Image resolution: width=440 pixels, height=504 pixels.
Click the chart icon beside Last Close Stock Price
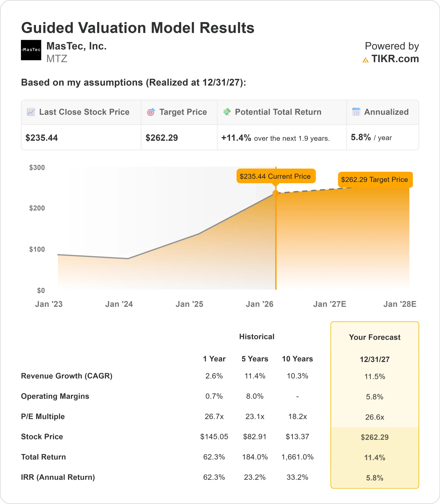coord(31,112)
